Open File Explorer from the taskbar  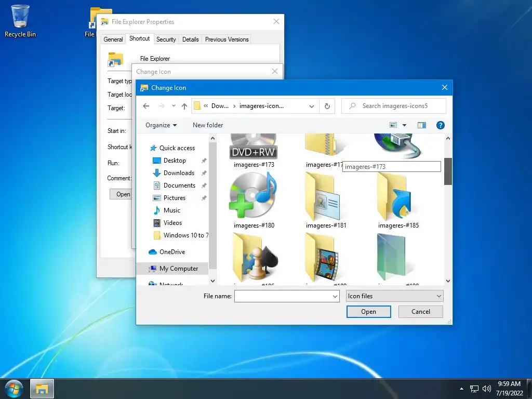coord(42,389)
